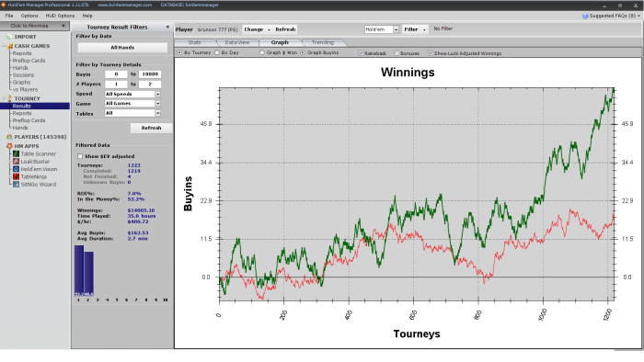Open the Tables dropdown
The width and height of the screenshot is (644, 362).
[x=157, y=113]
